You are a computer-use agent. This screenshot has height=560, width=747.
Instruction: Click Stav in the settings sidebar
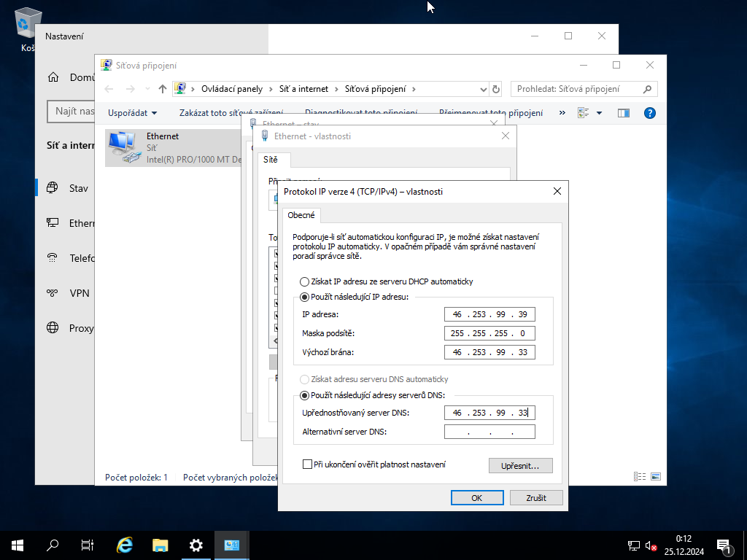tap(77, 188)
